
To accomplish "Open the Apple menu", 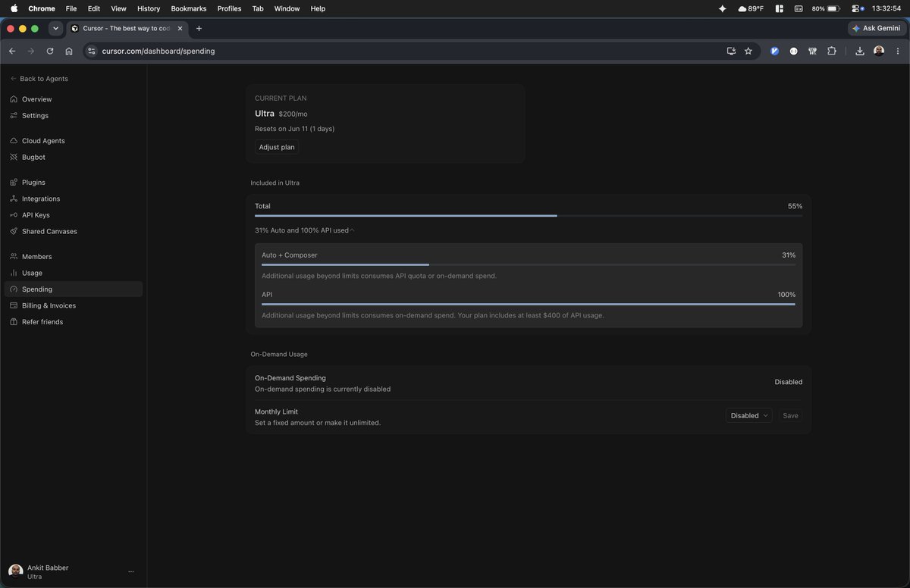I will (x=14, y=8).
